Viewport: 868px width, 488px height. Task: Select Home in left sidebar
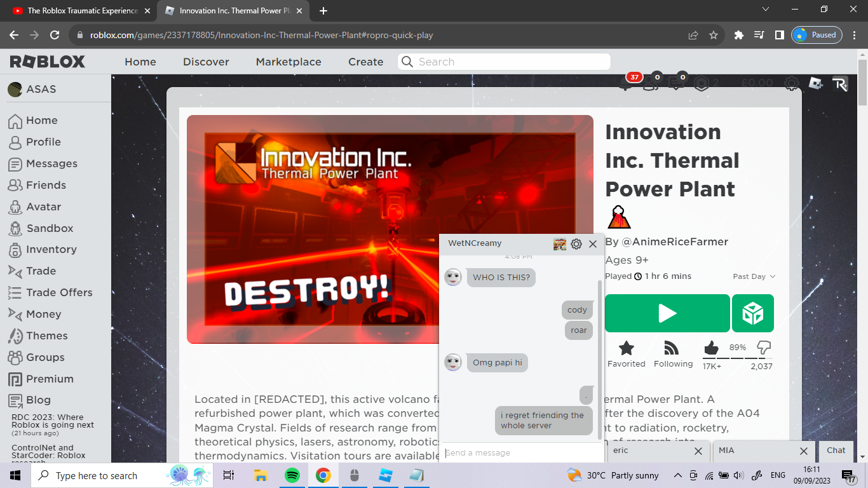[x=32, y=120]
